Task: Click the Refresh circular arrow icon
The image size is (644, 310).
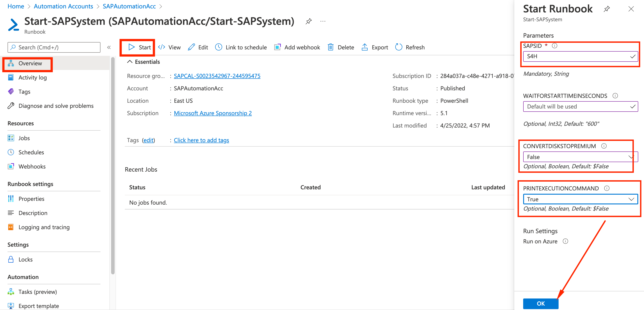Action: [399, 47]
